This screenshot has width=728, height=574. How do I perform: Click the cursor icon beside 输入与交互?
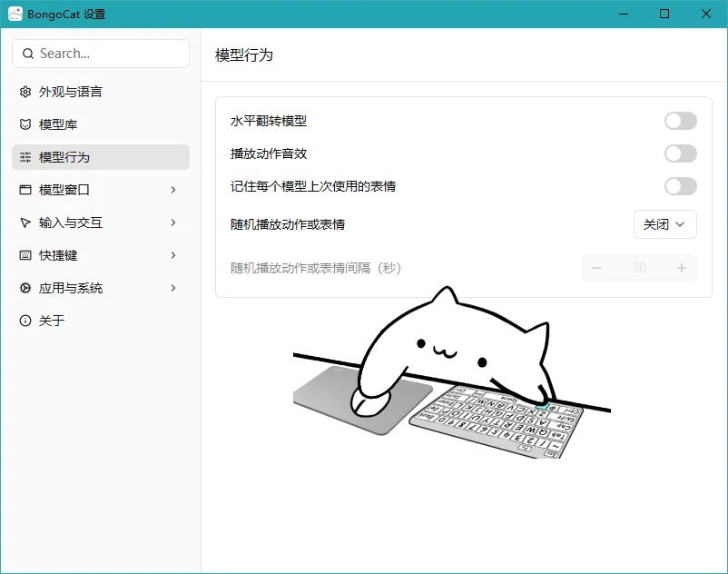point(25,223)
